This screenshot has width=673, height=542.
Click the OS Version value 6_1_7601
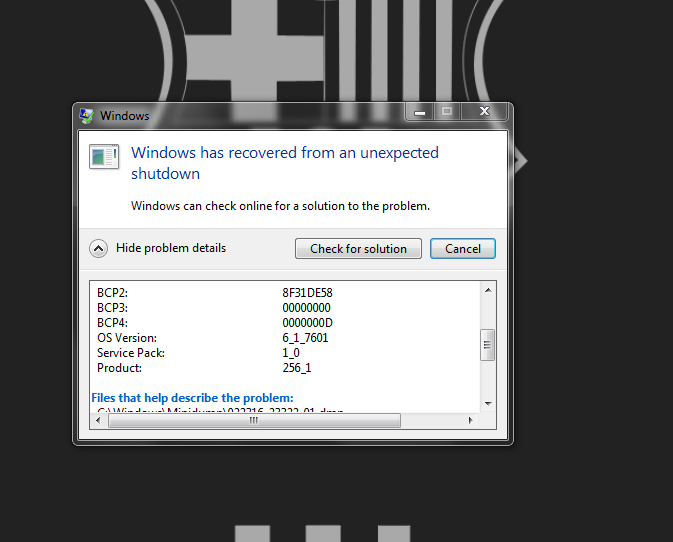305,338
